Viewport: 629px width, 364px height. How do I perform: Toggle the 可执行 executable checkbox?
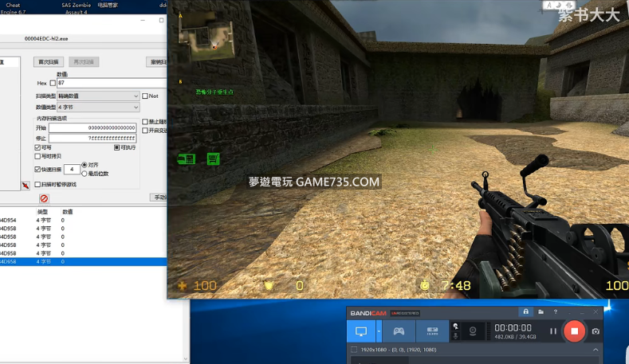pyautogui.click(x=116, y=147)
